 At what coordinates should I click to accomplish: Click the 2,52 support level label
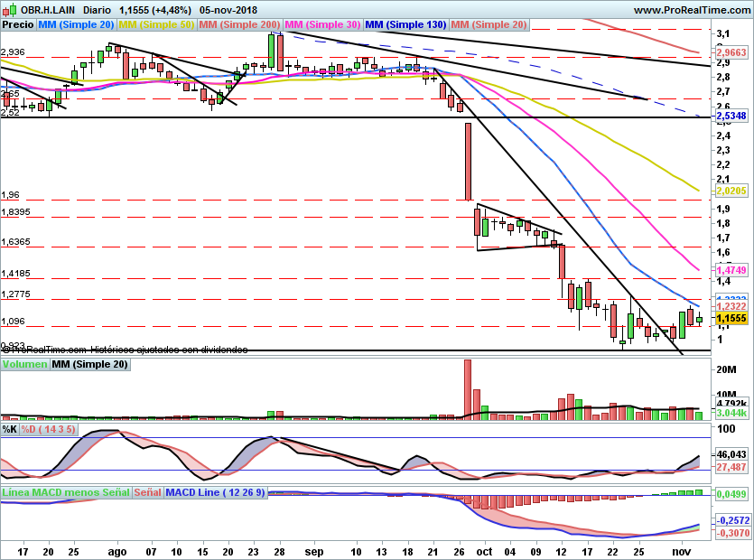10,113
